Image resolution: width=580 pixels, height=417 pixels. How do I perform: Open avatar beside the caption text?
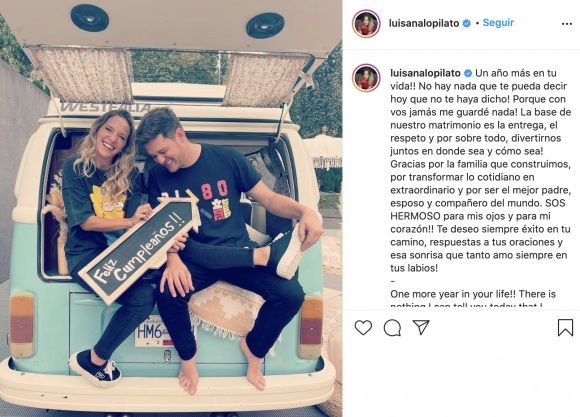(x=366, y=78)
